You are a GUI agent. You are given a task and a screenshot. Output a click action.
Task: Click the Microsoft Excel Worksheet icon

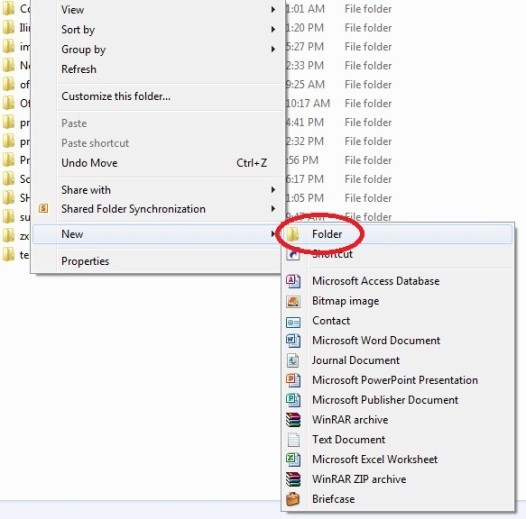[x=293, y=459]
